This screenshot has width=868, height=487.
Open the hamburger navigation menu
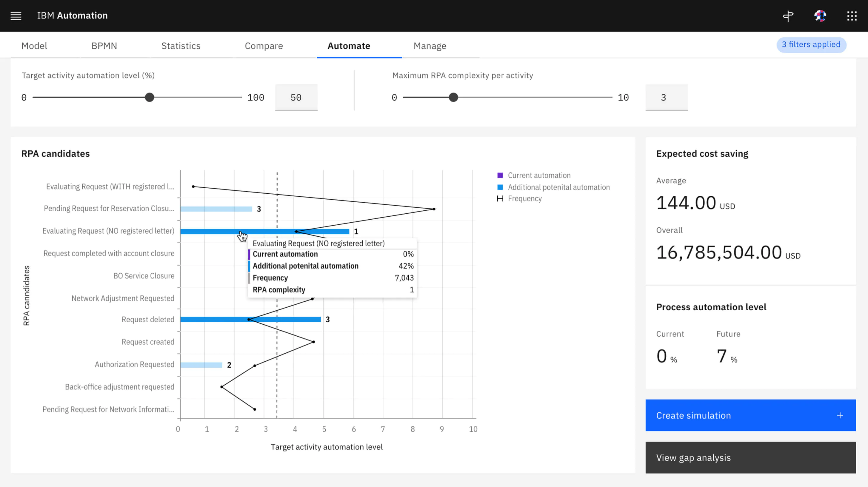click(x=16, y=16)
